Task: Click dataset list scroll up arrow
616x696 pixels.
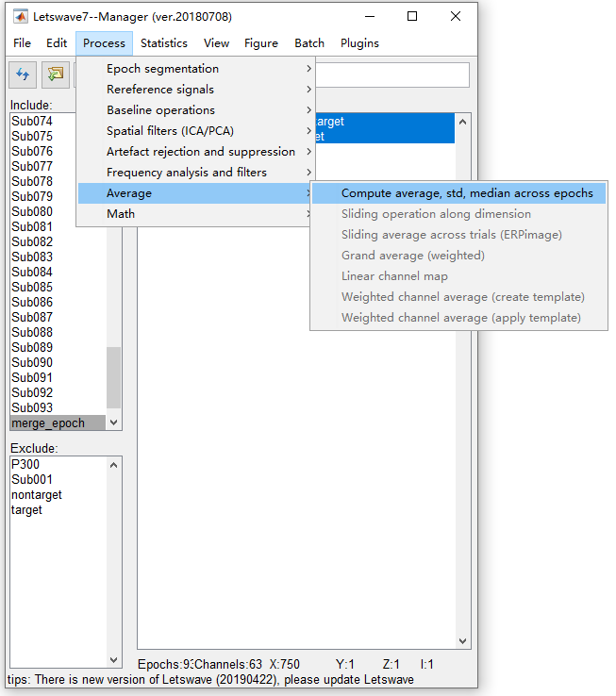Action: click(462, 122)
